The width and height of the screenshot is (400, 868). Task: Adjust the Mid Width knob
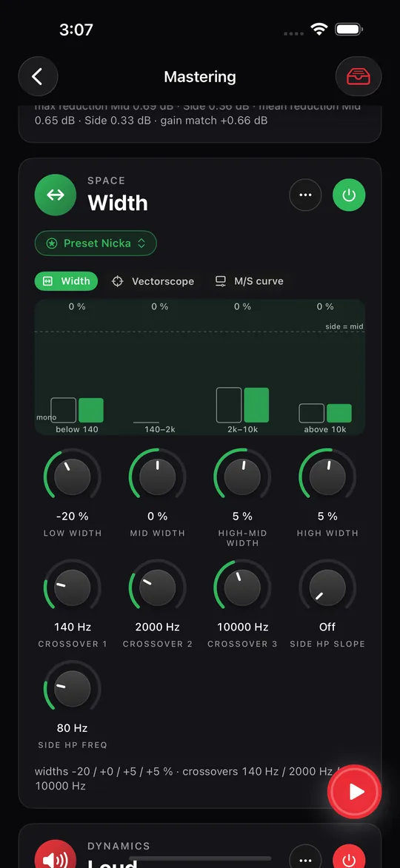click(157, 477)
